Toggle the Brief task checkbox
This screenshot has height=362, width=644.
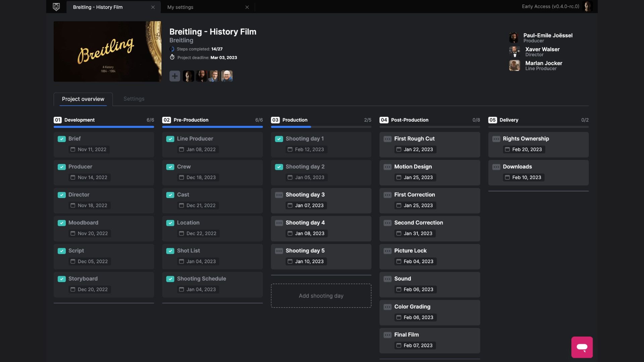coord(61,139)
